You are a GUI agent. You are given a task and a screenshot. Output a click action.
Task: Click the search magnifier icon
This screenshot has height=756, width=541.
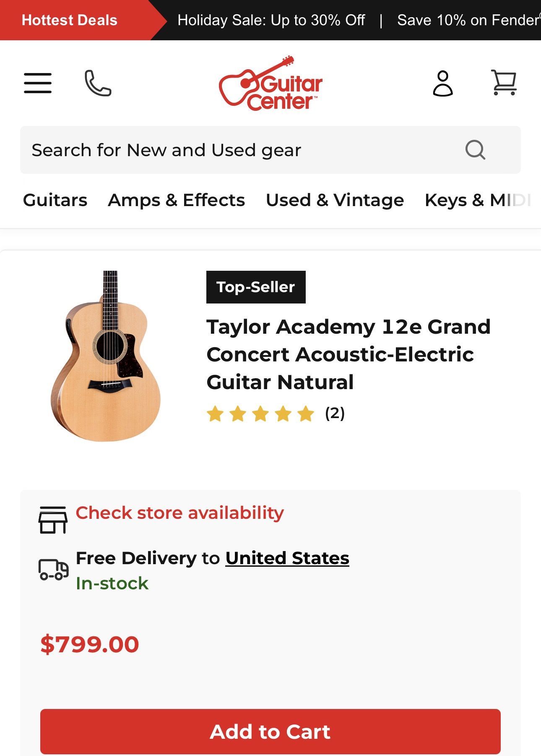coord(475,150)
